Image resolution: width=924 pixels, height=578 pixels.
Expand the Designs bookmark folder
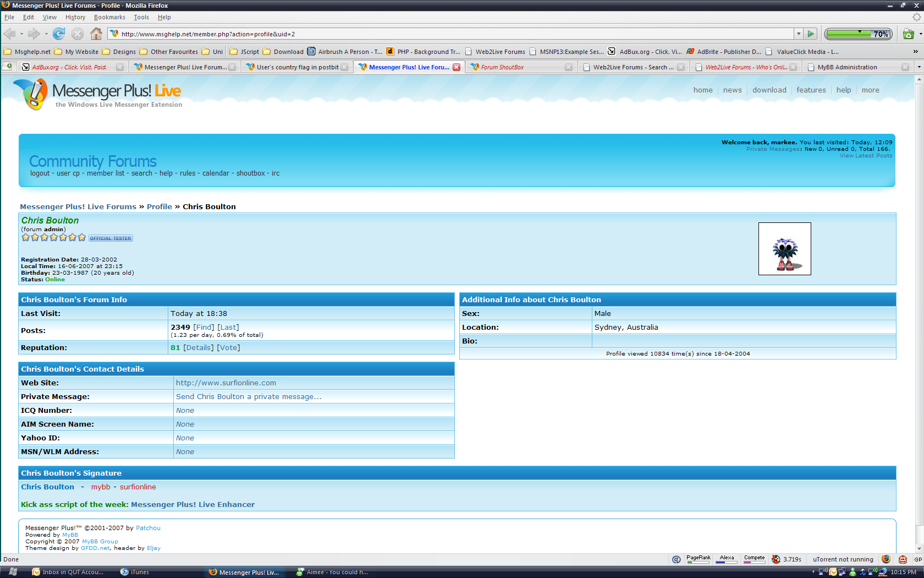119,52
